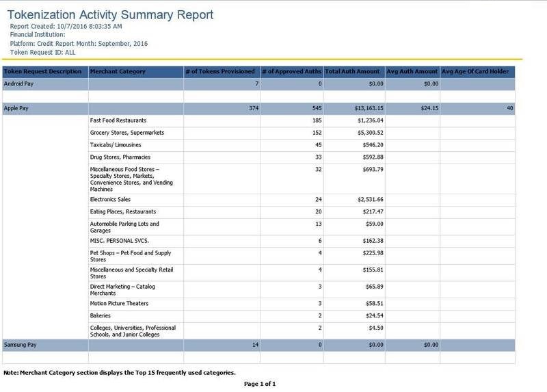
Task: Click the # of Approved Auths header
Action: [x=291, y=72]
